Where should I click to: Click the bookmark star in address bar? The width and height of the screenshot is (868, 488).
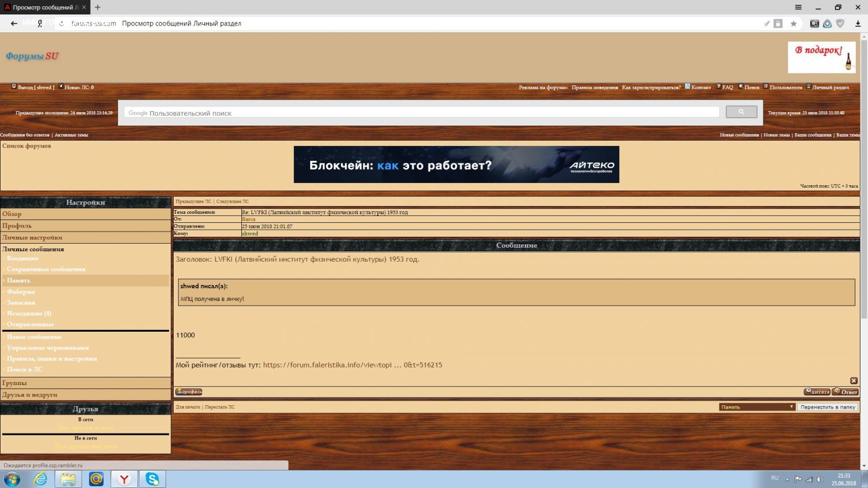[793, 24]
